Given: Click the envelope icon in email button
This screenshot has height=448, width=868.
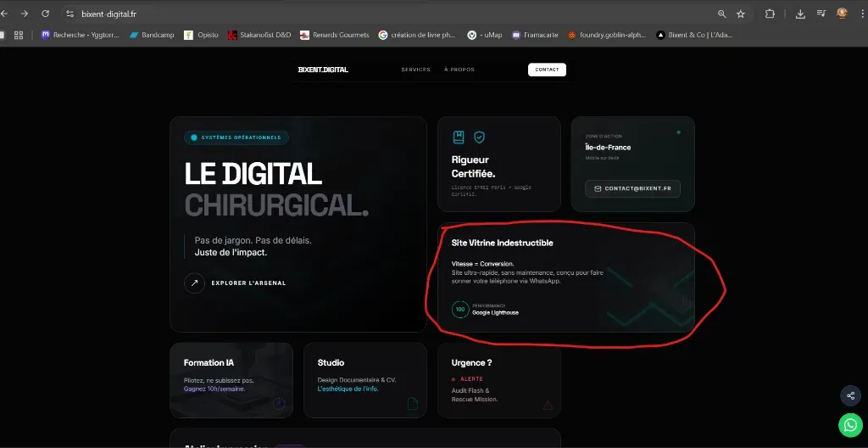Looking at the screenshot, I should point(598,188).
